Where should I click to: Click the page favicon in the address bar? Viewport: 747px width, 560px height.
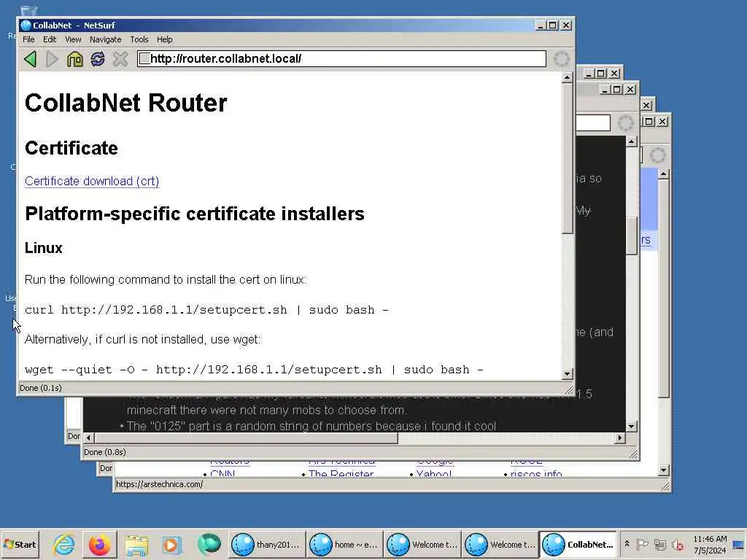144,58
